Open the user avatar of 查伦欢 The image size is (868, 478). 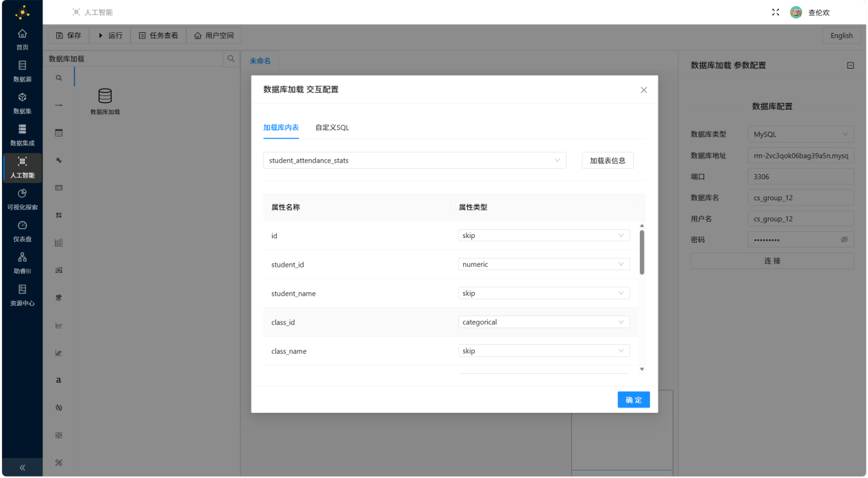point(796,12)
